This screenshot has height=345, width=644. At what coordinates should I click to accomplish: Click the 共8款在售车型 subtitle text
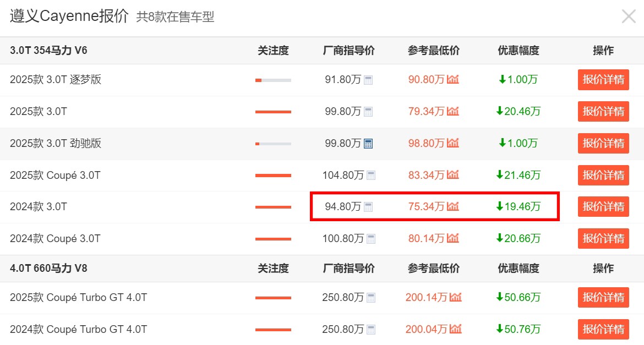[176, 17]
